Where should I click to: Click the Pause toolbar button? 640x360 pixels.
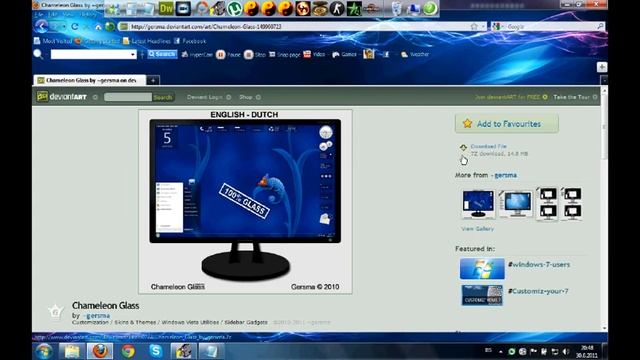pyautogui.click(x=229, y=55)
